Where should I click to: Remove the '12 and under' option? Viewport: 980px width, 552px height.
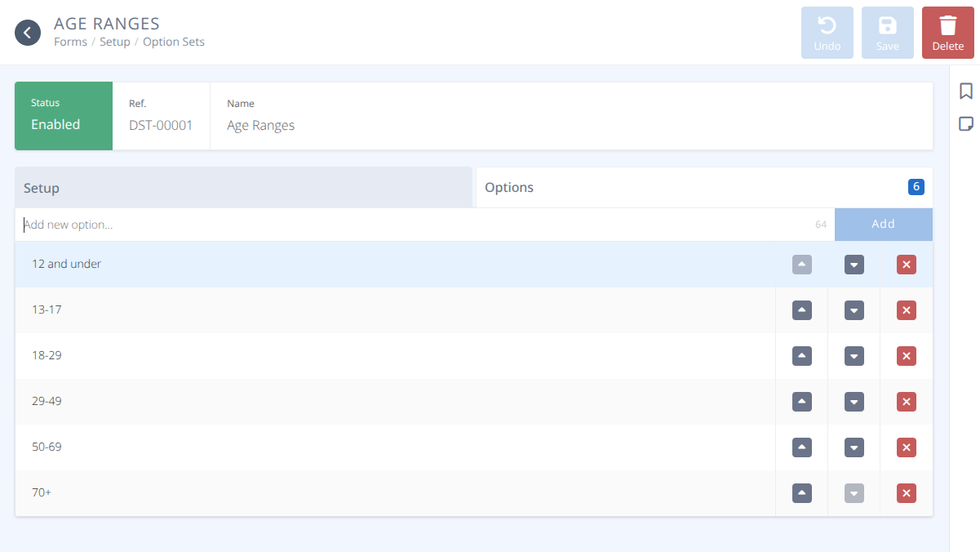point(906,264)
